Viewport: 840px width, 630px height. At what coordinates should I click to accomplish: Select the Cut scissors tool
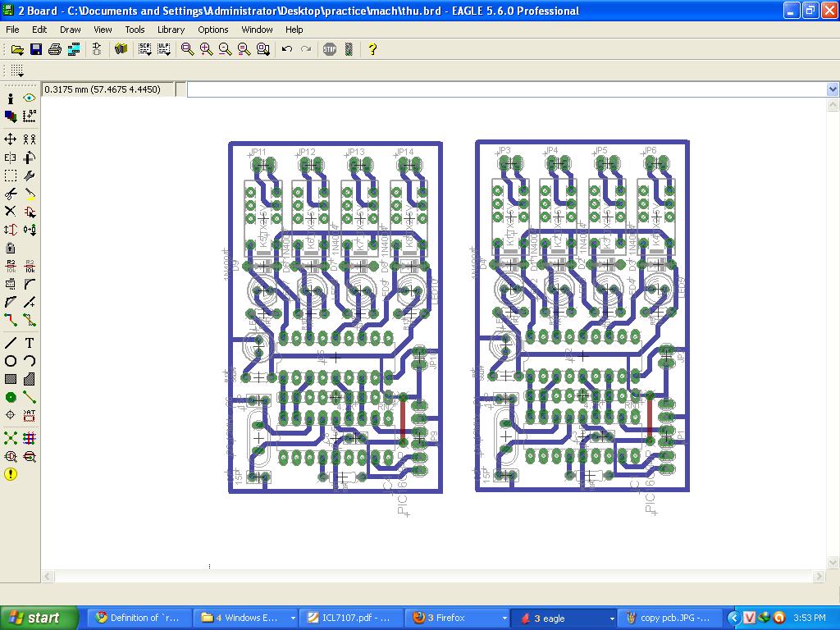coord(10,194)
